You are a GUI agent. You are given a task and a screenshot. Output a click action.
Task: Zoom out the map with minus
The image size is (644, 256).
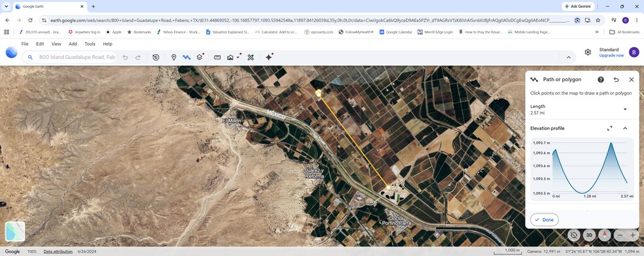tap(620, 235)
